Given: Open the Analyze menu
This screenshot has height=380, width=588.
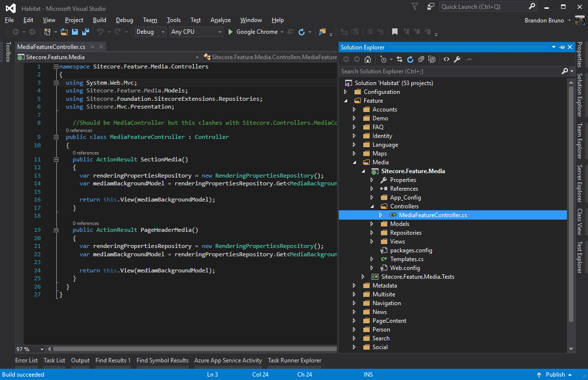Looking at the screenshot, I should pos(220,20).
